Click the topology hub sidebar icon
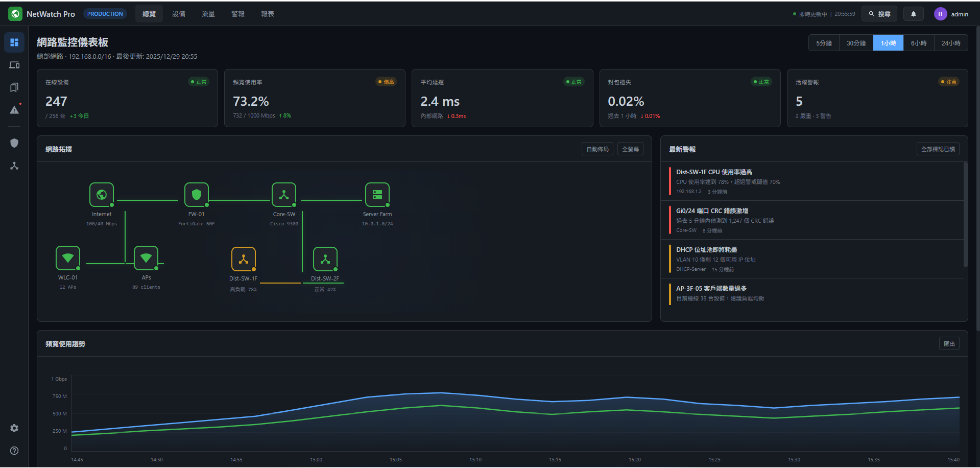The height and width of the screenshot is (468, 980). coord(14,166)
